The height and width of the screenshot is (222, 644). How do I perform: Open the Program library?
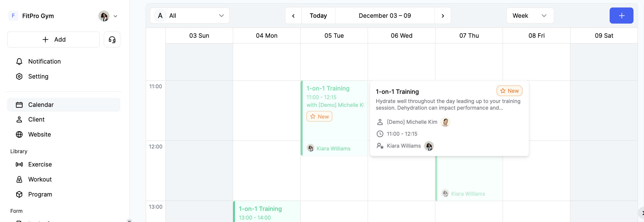click(x=40, y=194)
